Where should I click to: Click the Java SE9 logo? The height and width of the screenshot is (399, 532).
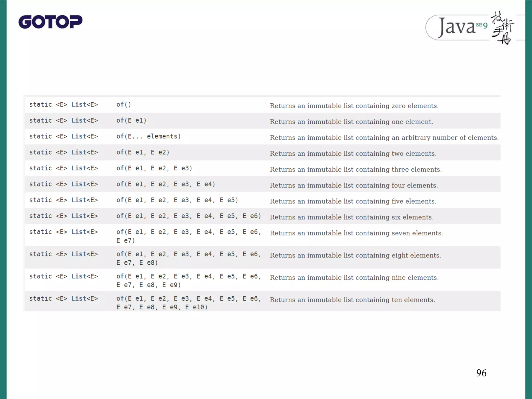[460, 27]
